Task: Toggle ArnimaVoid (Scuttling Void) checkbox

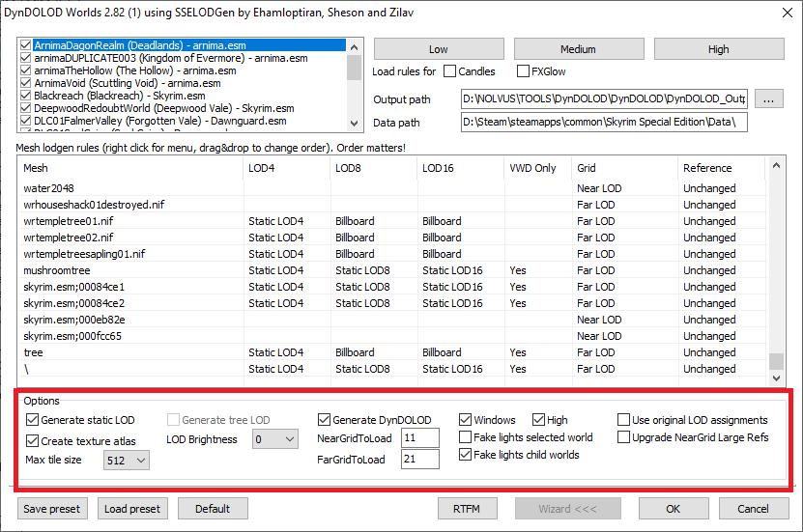Action: tap(25, 83)
